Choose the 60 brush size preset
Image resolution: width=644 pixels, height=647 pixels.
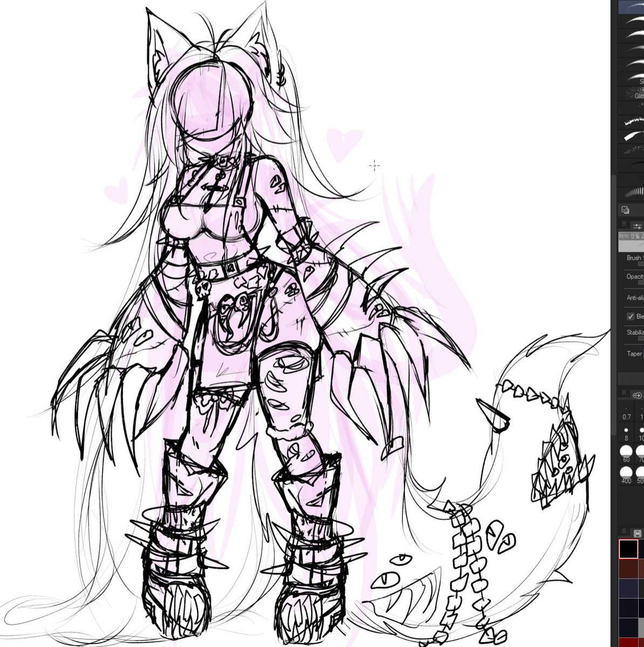tap(627, 455)
